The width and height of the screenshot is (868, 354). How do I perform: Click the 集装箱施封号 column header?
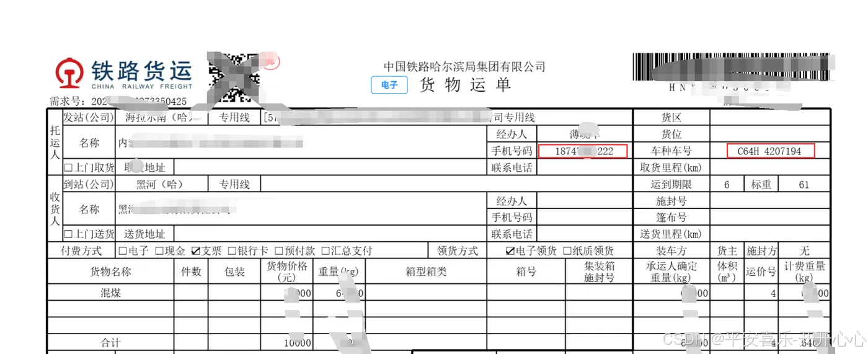click(599, 272)
